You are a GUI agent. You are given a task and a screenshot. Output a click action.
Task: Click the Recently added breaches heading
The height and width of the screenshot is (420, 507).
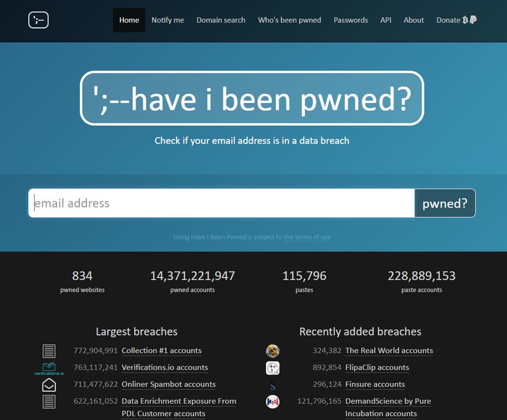pos(360,331)
